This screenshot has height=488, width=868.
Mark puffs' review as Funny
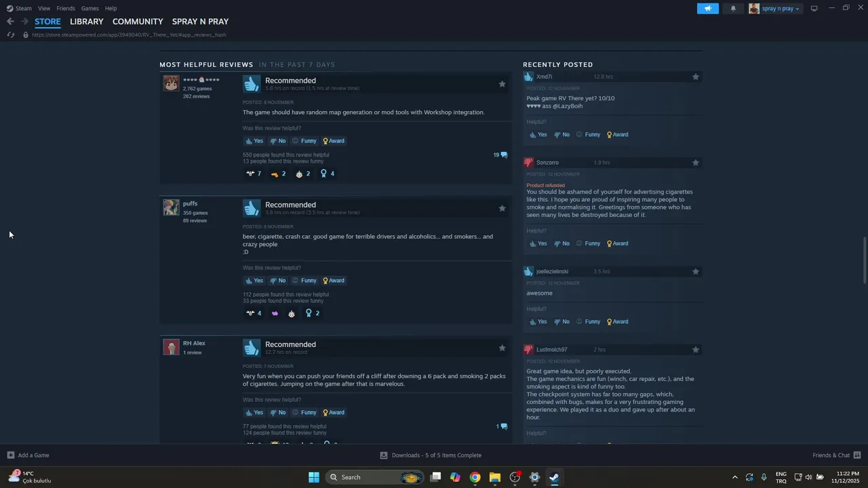click(x=304, y=281)
